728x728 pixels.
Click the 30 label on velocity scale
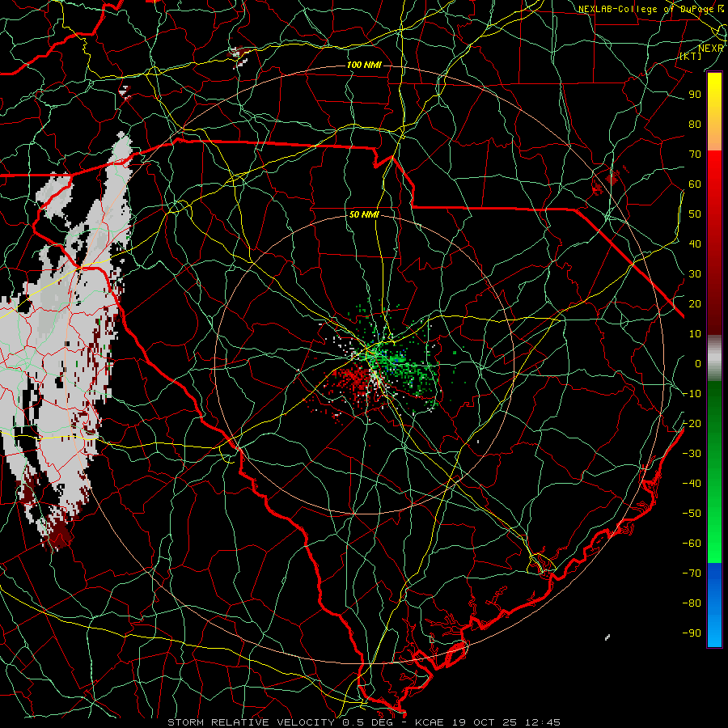pyautogui.click(x=695, y=274)
